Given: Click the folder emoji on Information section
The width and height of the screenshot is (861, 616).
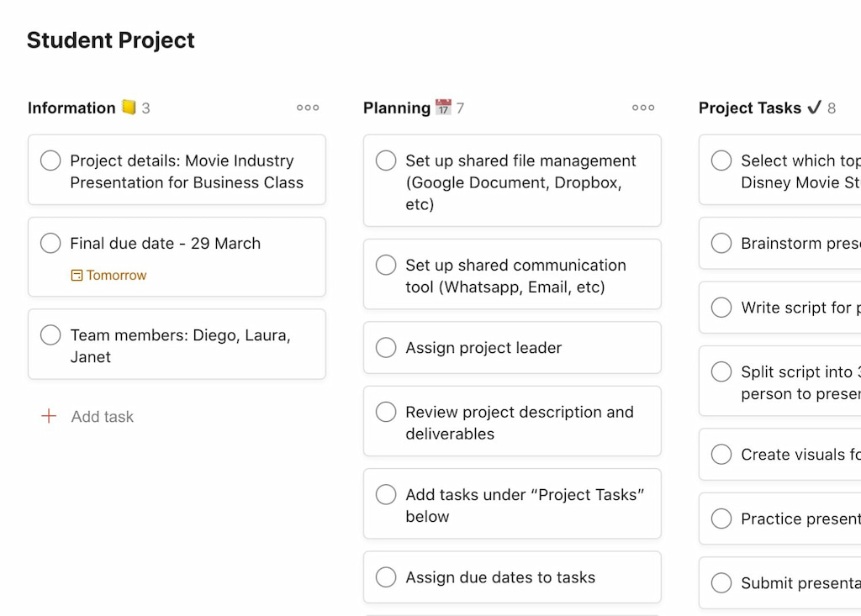Looking at the screenshot, I should (128, 107).
